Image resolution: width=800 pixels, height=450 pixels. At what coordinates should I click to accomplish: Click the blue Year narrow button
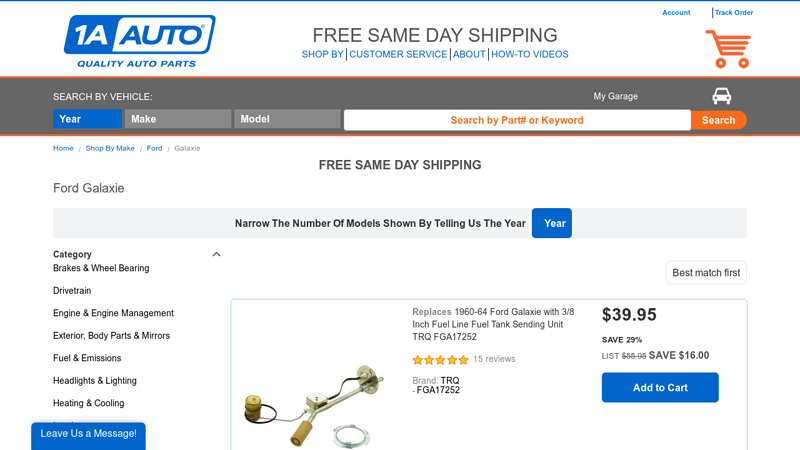click(551, 223)
